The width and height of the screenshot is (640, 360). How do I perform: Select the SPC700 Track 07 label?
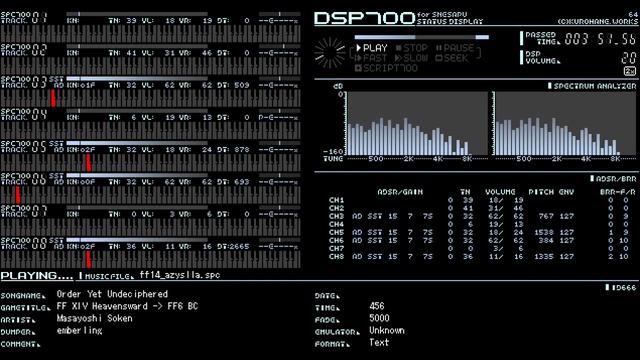[24, 211]
